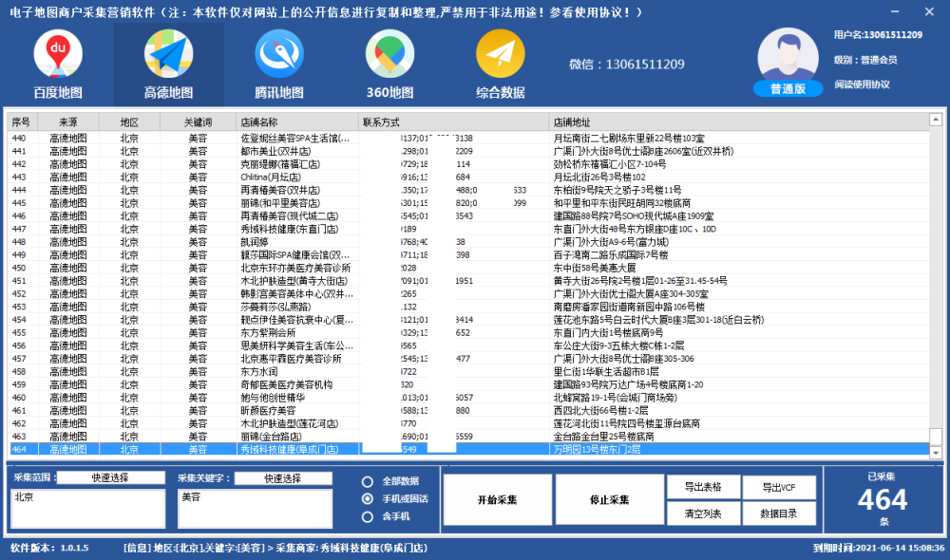Click the 用户名:13061511209 label
Screen dimensions: 950x560
(x=878, y=34)
